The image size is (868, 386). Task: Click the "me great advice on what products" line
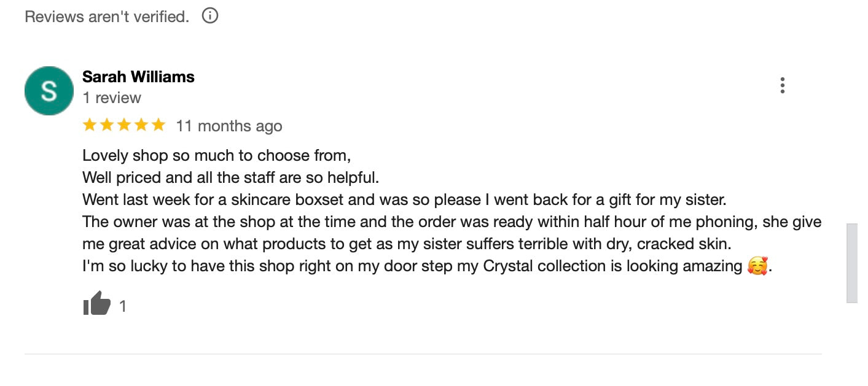pyautogui.click(x=407, y=244)
